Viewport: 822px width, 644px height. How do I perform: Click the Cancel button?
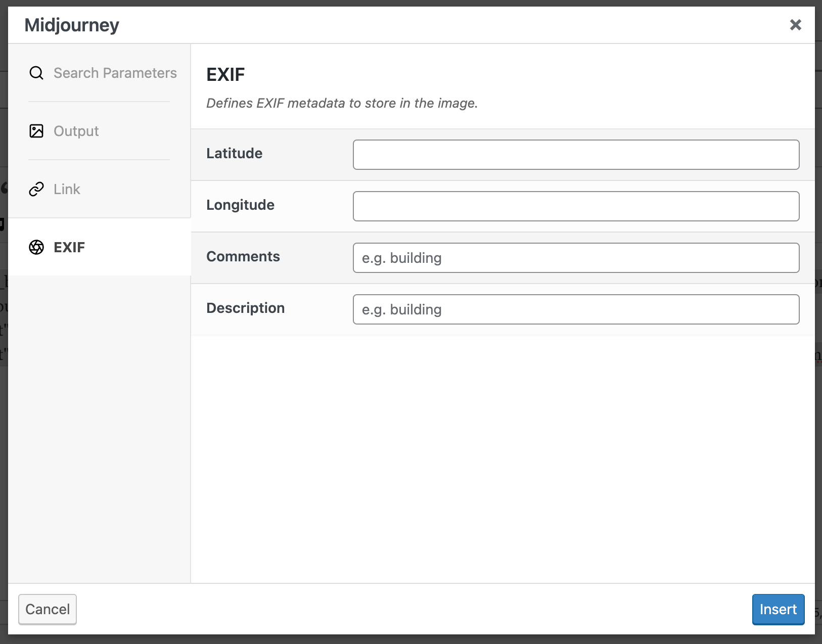pyautogui.click(x=48, y=609)
